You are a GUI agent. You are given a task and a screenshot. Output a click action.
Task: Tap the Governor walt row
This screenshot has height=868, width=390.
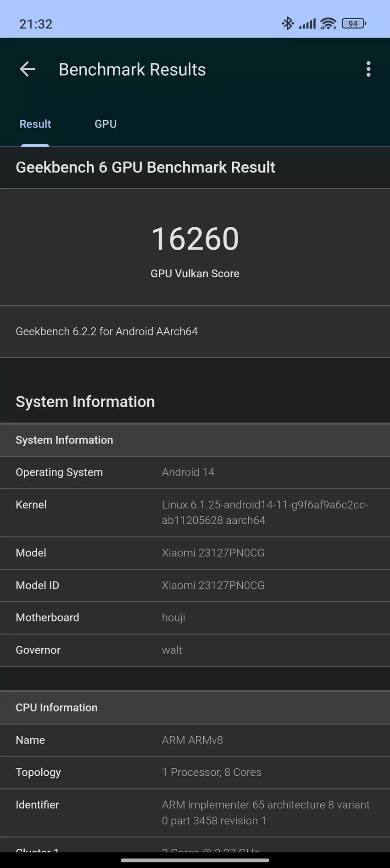pyautogui.click(x=195, y=650)
